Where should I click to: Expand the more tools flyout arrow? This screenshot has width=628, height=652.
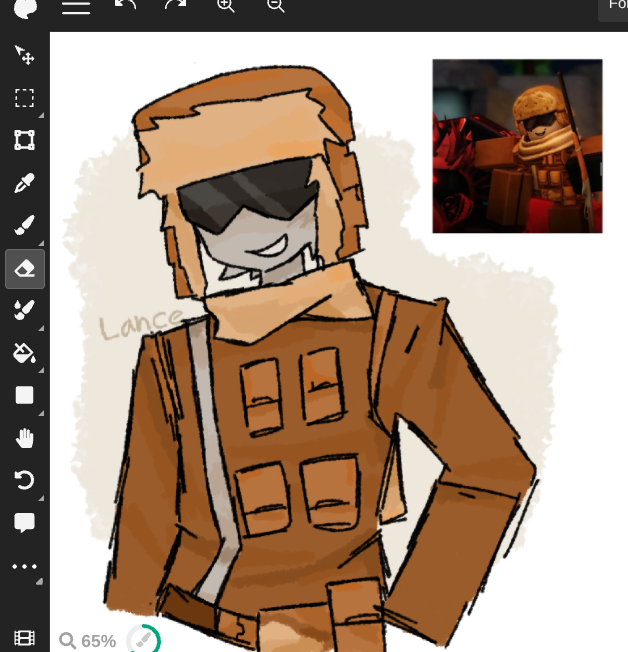(x=40, y=582)
